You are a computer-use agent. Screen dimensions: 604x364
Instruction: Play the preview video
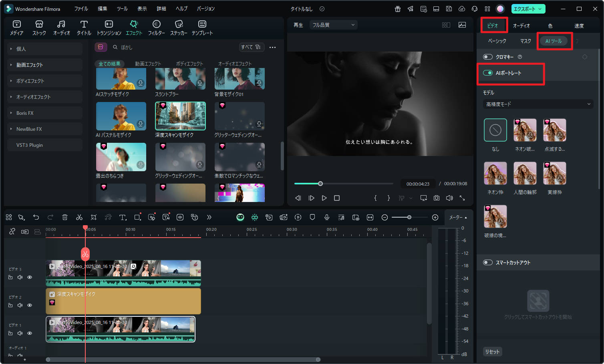click(324, 198)
